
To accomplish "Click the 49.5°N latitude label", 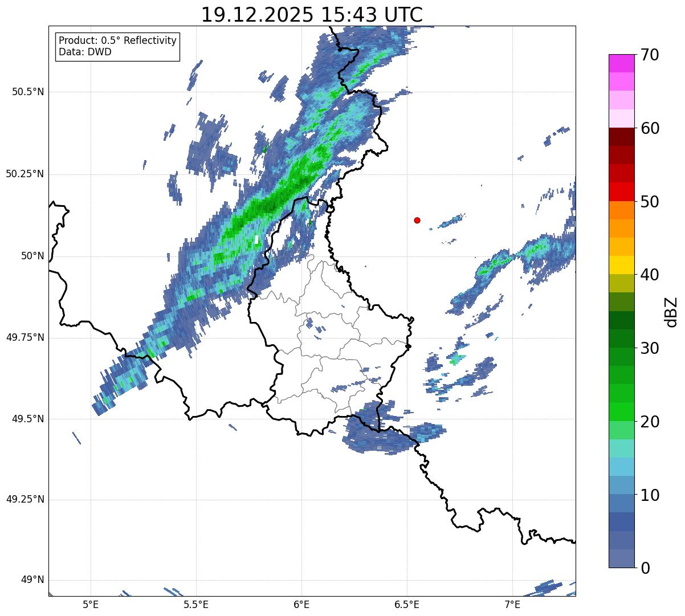I will tap(27, 419).
